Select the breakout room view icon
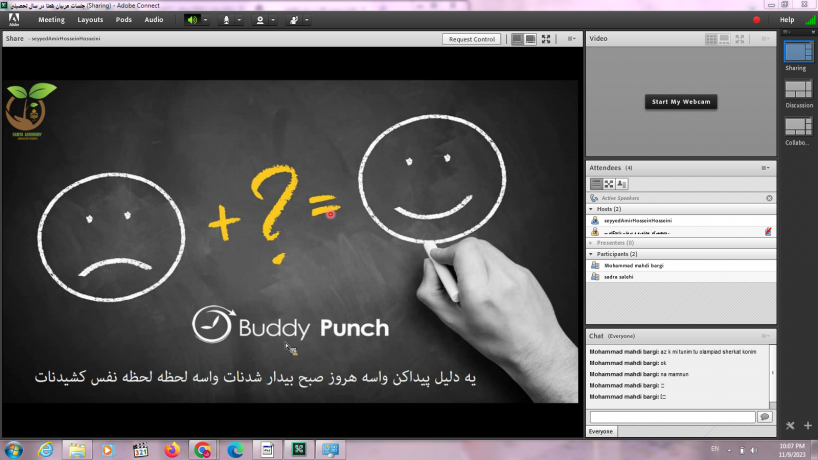Image resolution: width=818 pixels, height=460 pixels. tap(609, 184)
